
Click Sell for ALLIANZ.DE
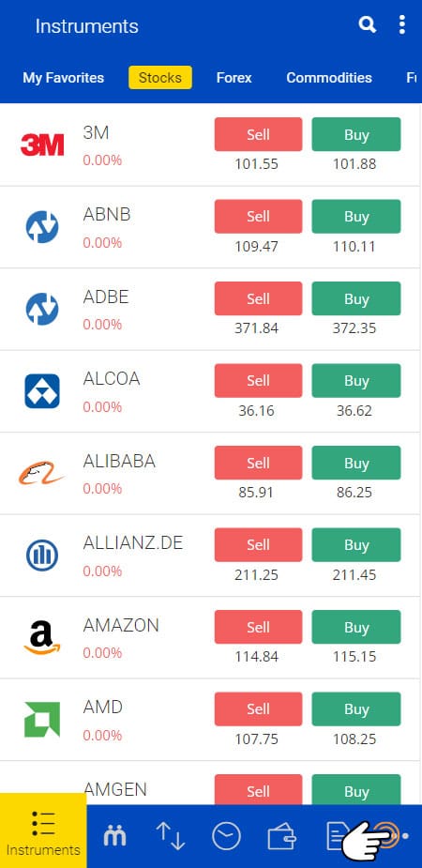tap(258, 544)
